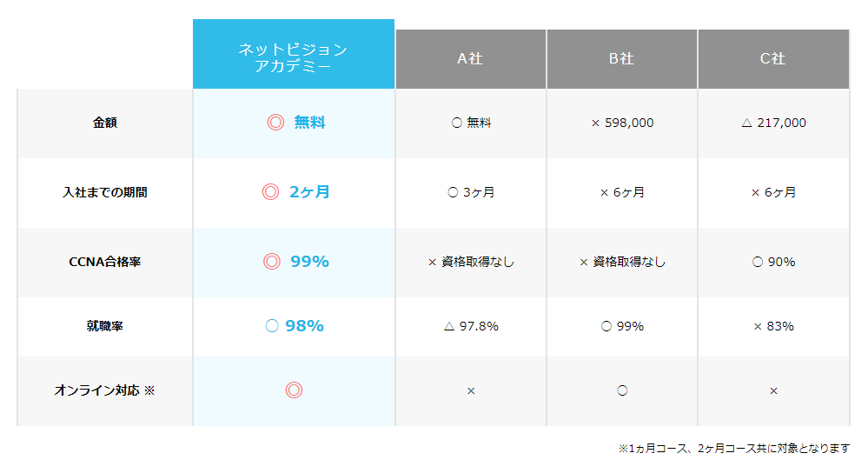Select the C社 column header

(x=772, y=59)
